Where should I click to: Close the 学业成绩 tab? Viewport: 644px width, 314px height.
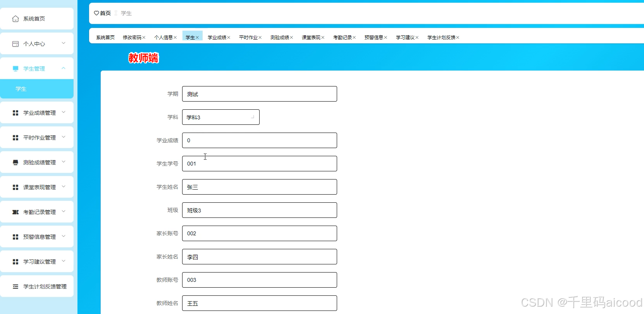point(229,38)
